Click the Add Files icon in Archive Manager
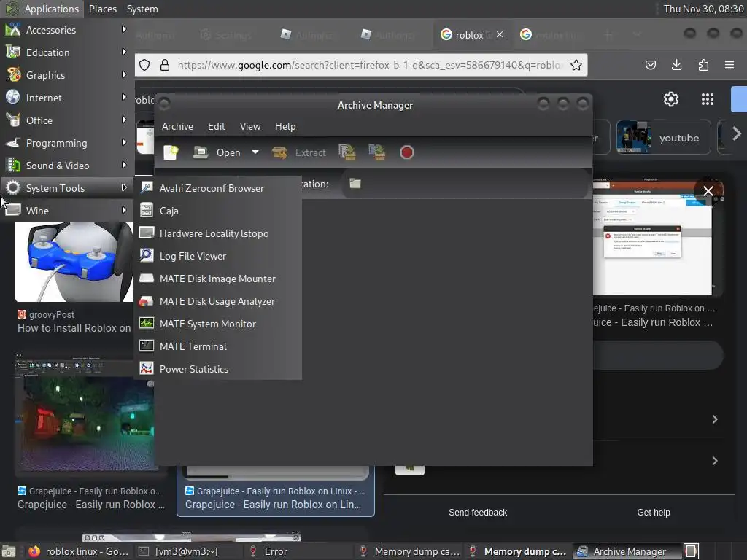The width and height of the screenshot is (747, 560). (x=347, y=152)
